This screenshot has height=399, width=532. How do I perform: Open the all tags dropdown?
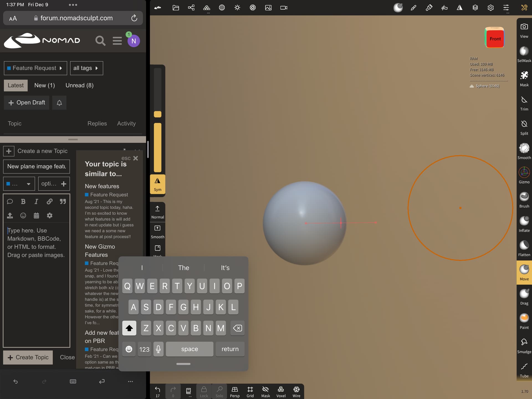pos(86,68)
